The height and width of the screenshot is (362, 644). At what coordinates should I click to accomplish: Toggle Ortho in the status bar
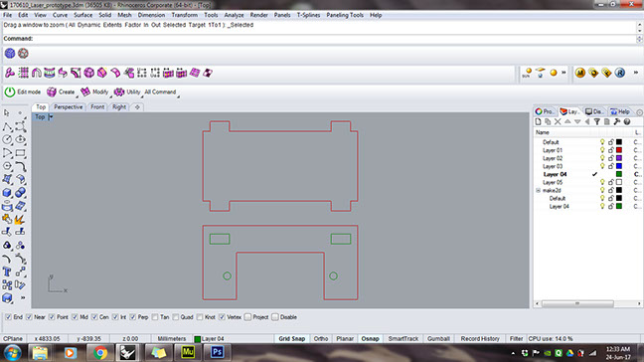[321, 339]
